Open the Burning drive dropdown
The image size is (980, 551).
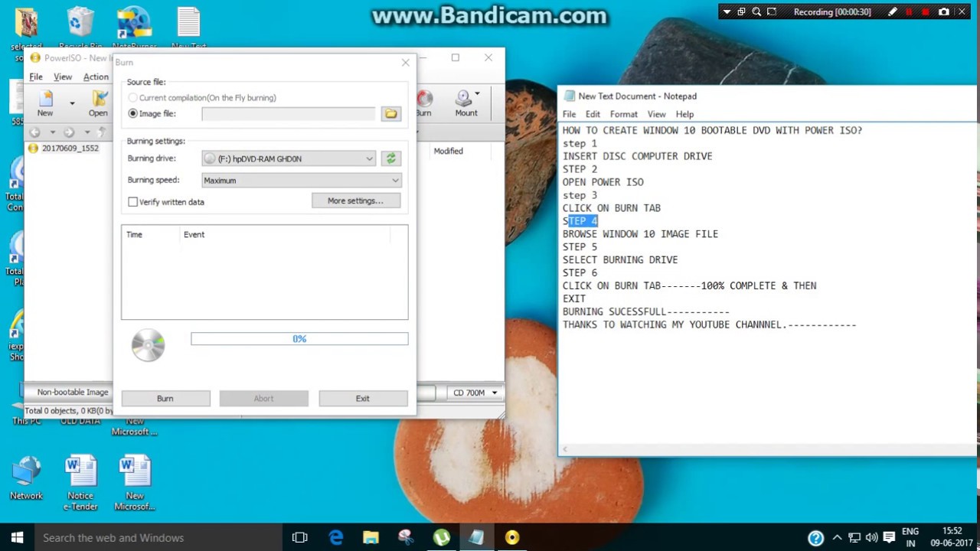point(289,158)
